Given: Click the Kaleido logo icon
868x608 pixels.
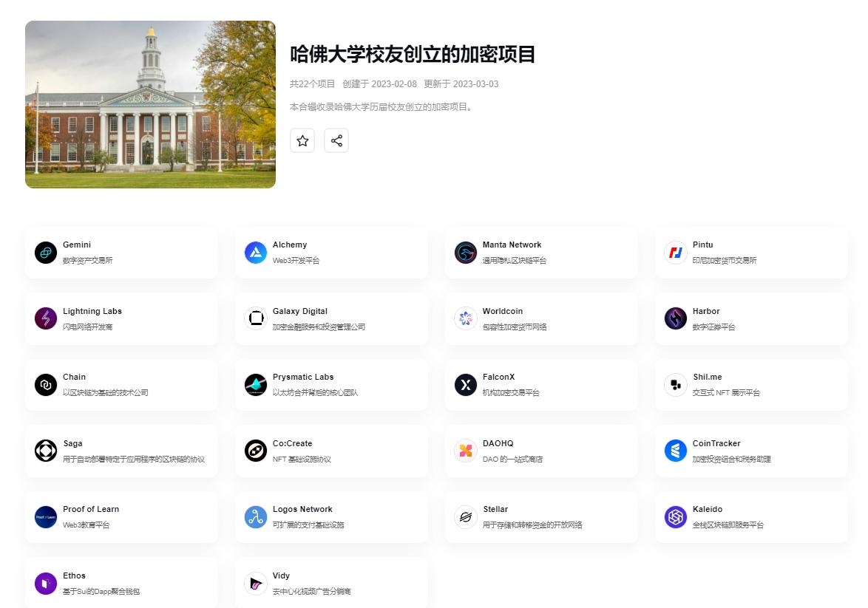Looking at the screenshot, I should [x=676, y=517].
